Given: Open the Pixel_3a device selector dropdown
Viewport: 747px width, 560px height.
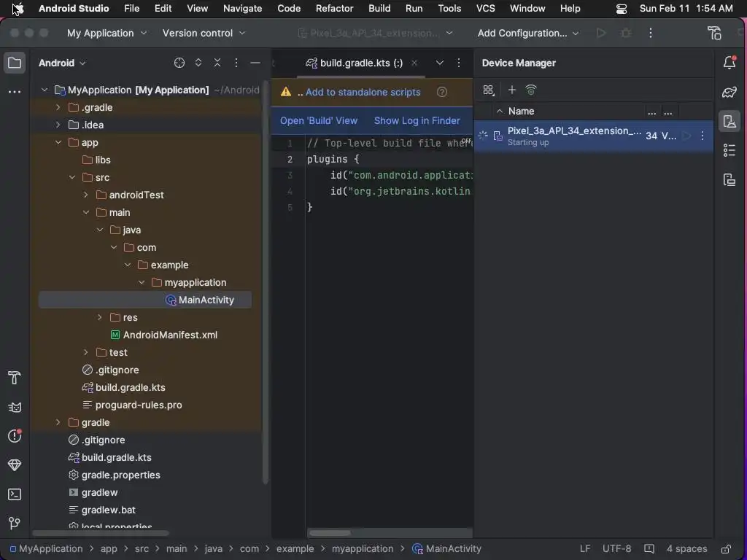Looking at the screenshot, I should (x=375, y=33).
